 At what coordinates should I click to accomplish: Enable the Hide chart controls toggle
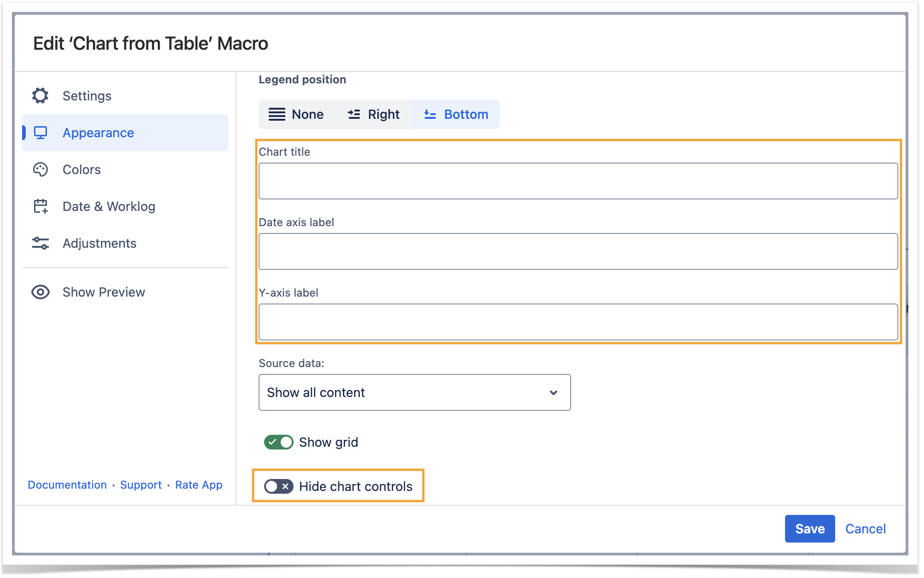coord(278,486)
